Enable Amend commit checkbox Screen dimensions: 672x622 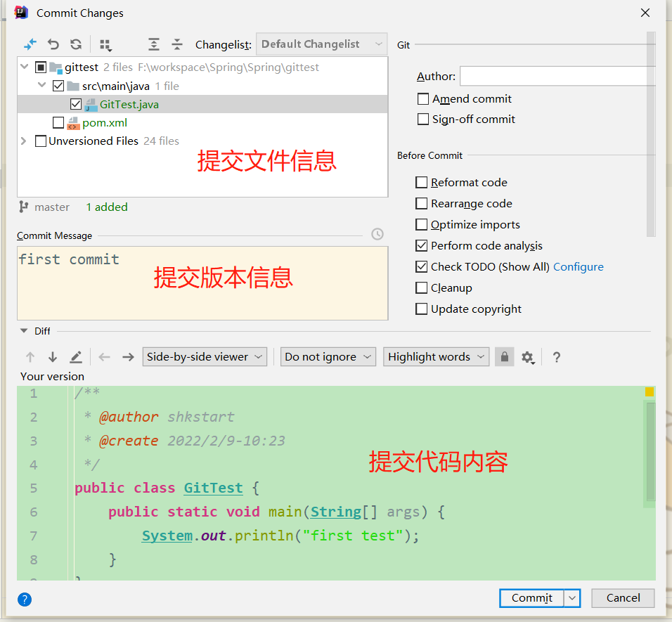pos(423,99)
